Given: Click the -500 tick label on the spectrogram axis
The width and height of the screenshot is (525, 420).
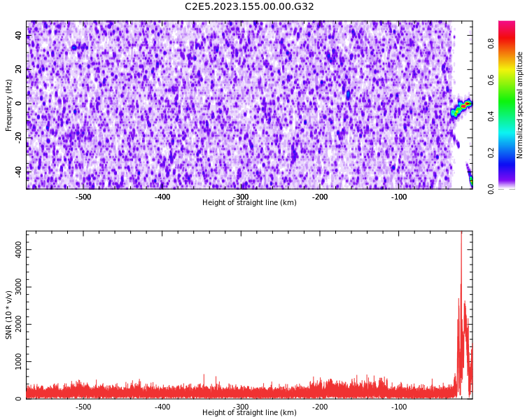Looking at the screenshot, I should point(83,197).
